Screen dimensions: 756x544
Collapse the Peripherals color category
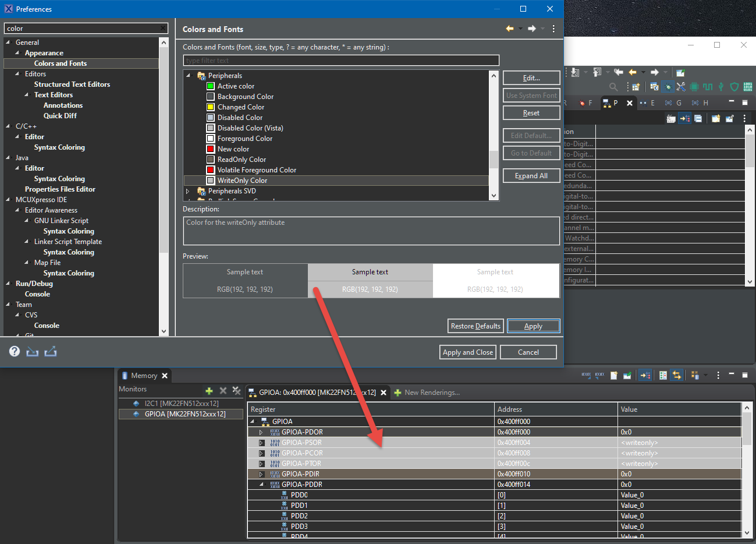point(188,76)
